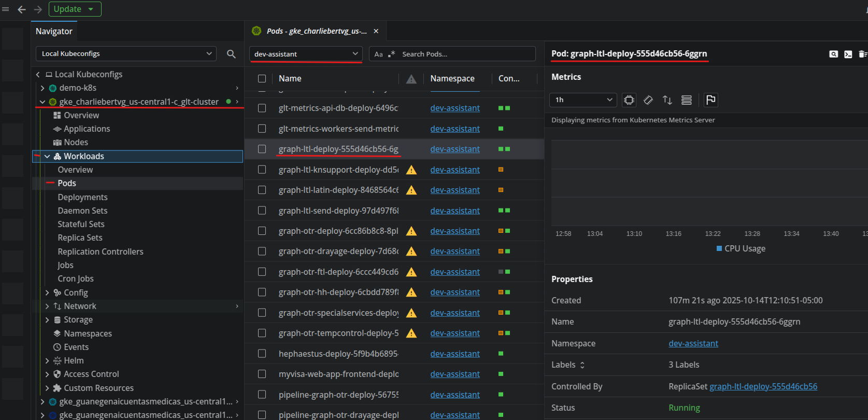This screenshot has width=868, height=420.
Task: Go back with the left arrow
Action: click(x=22, y=9)
